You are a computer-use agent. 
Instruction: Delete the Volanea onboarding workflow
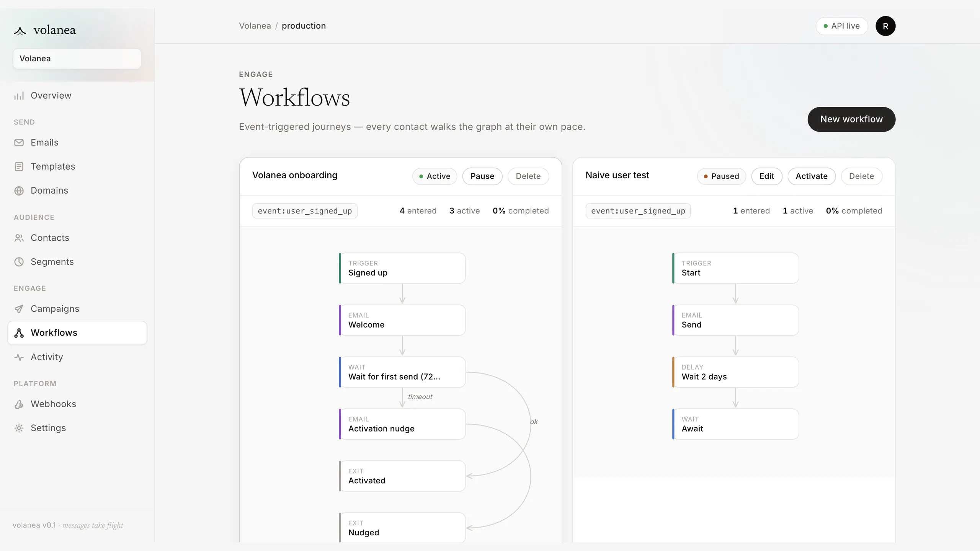(528, 176)
